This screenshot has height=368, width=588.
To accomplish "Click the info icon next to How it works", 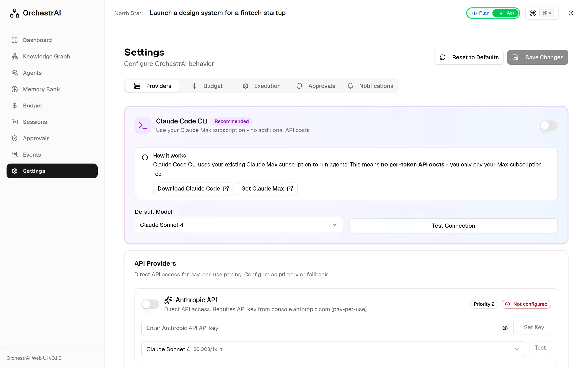I will click(x=145, y=157).
